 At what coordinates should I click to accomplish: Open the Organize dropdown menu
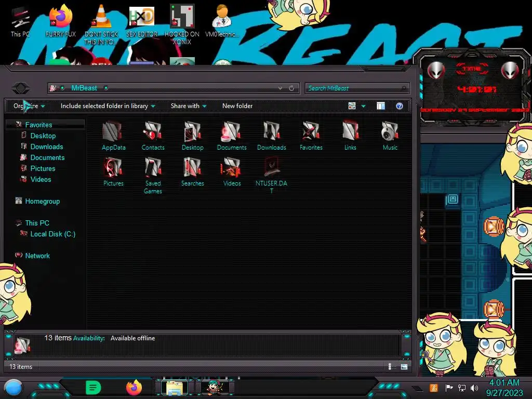[x=29, y=106]
